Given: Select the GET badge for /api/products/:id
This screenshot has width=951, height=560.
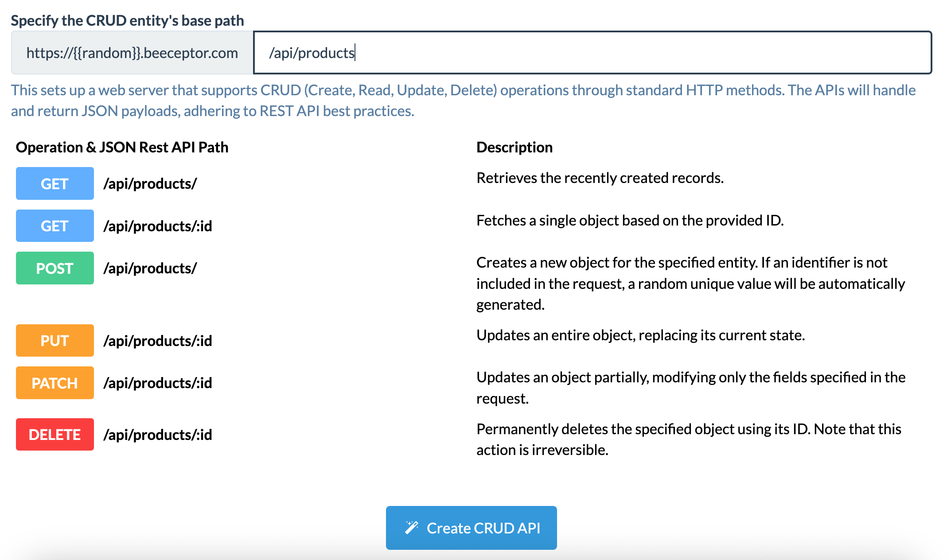Looking at the screenshot, I should (x=55, y=226).
